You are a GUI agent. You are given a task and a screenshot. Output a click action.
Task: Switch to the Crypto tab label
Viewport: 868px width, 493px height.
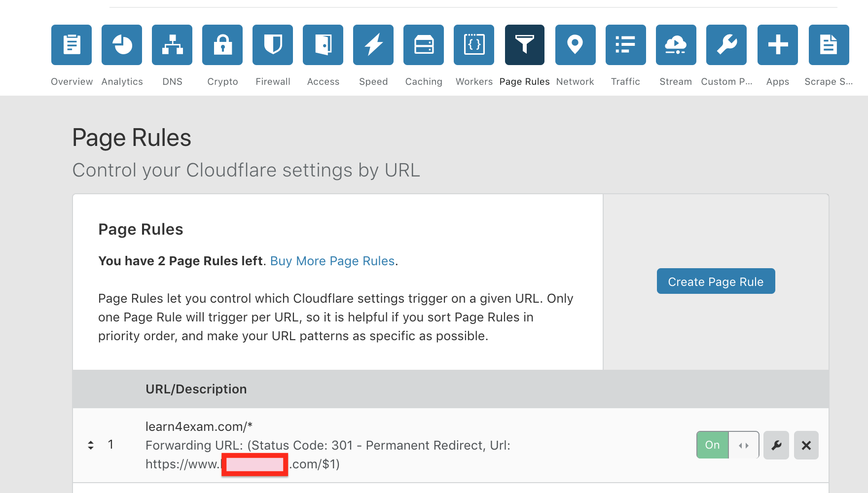point(222,82)
